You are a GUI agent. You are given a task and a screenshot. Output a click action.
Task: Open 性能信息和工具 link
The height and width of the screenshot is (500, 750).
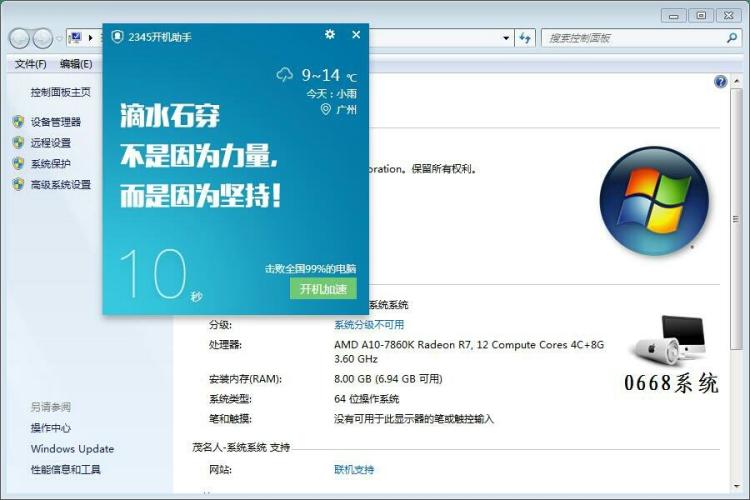tap(66, 470)
